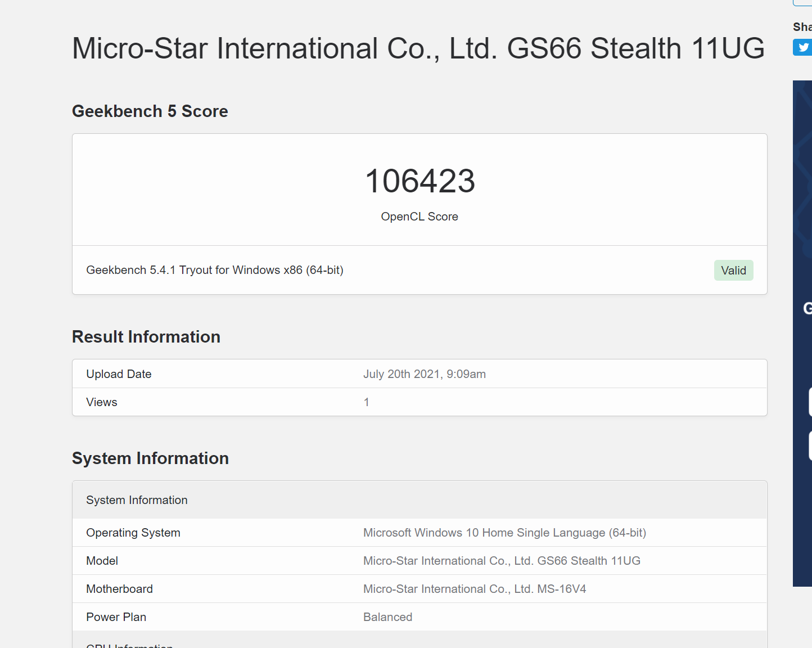The image size is (812, 648).
Task: Click the dark blue sidebar advertisement banner
Action: coord(802,334)
